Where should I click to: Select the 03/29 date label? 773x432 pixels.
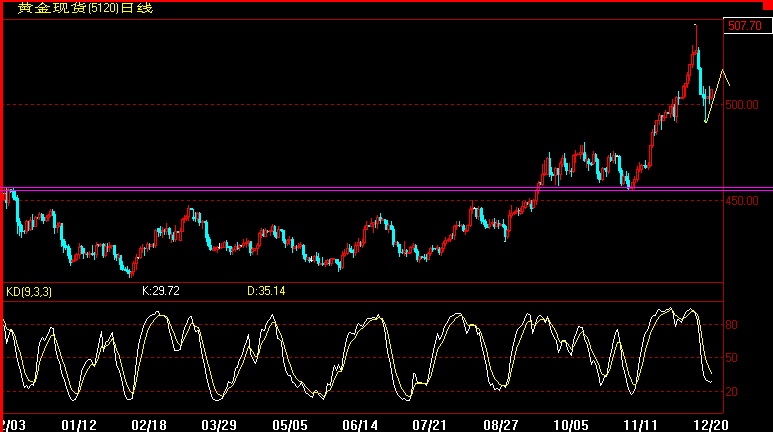click(219, 425)
